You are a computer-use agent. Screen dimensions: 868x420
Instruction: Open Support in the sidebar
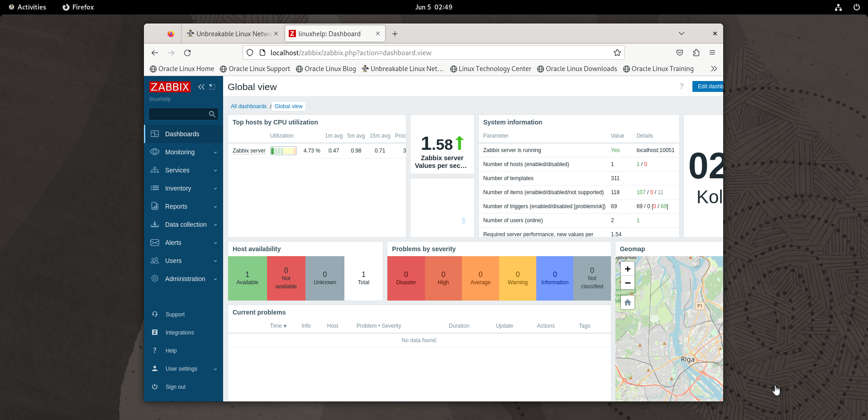pyautogui.click(x=175, y=315)
